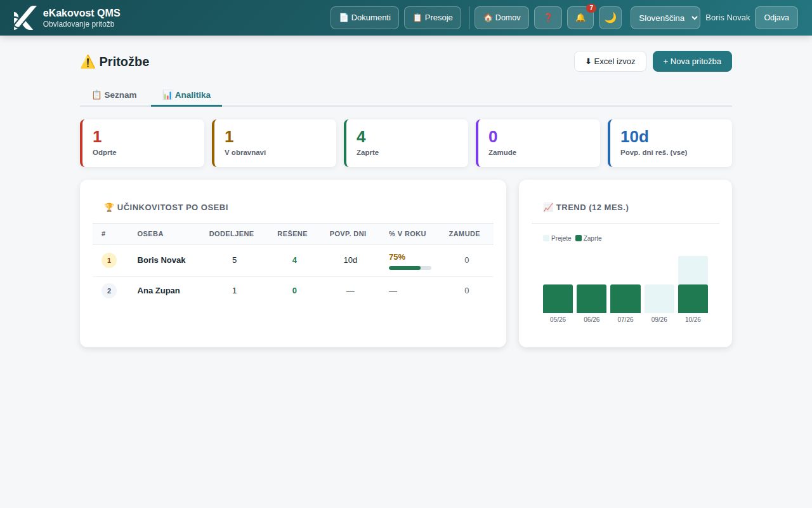812x508 pixels.
Task: Open Dokumenti from the header
Action: (x=365, y=18)
